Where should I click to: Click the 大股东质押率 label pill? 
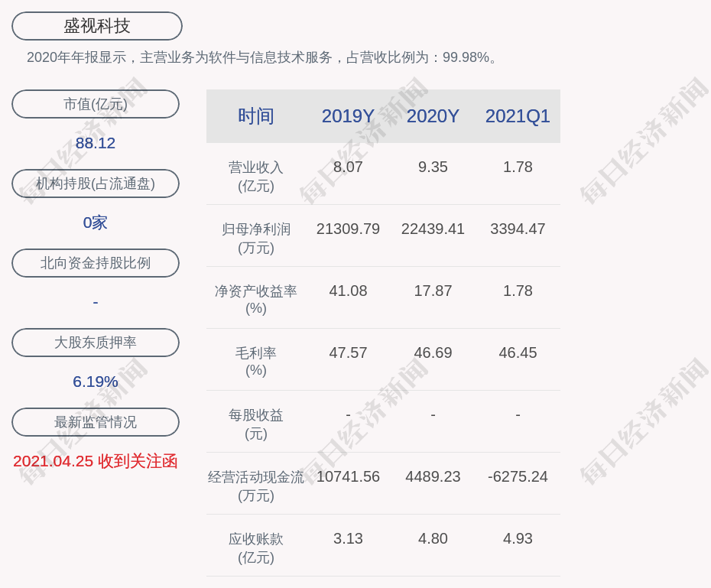point(96,343)
